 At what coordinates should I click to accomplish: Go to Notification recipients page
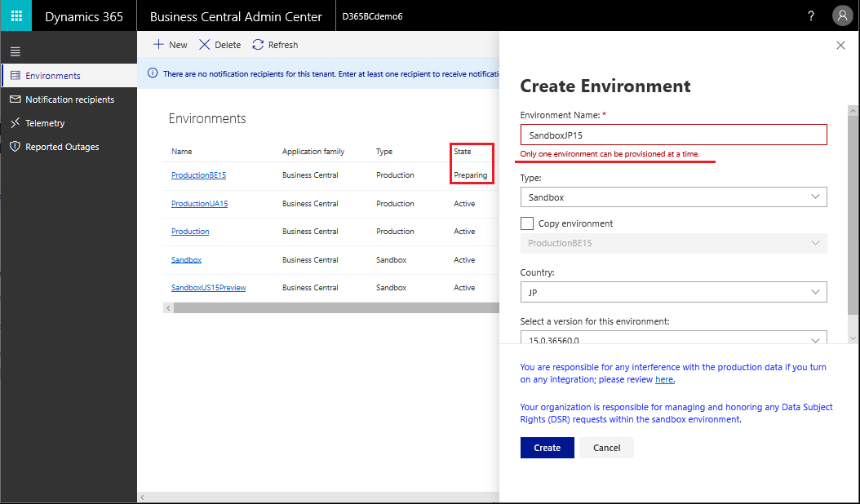click(x=69, y=99)
